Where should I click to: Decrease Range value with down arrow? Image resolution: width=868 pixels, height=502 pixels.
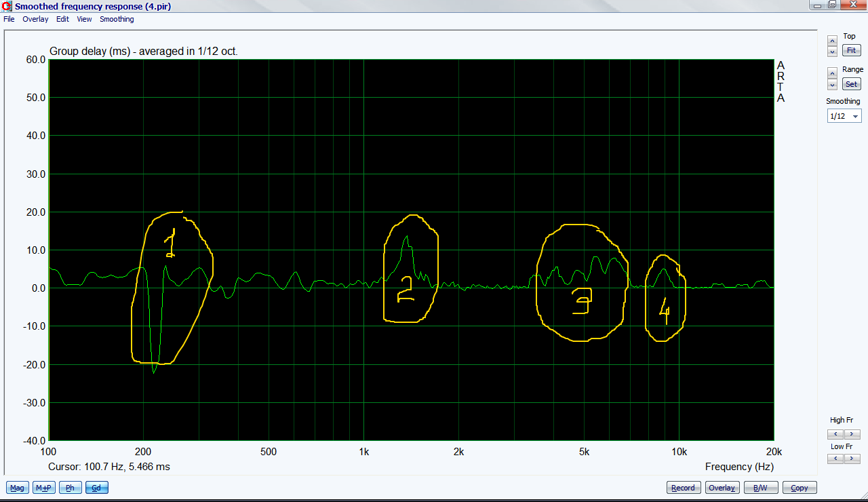pos(832,85)
